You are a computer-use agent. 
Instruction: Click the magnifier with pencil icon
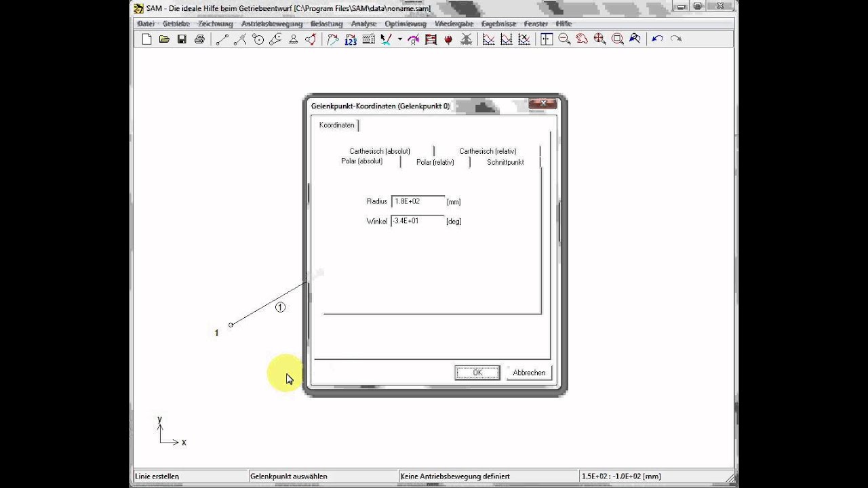coord(635,39)
